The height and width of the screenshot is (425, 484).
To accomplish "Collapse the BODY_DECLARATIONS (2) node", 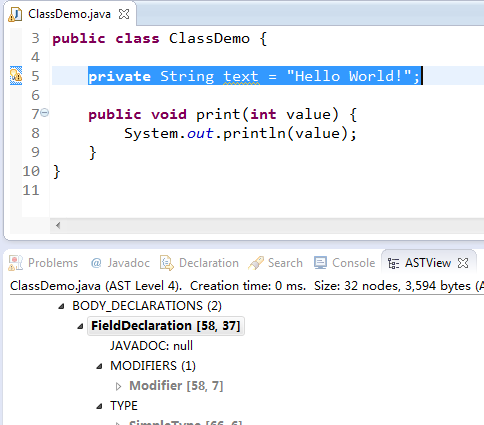I will click(61, 306).
